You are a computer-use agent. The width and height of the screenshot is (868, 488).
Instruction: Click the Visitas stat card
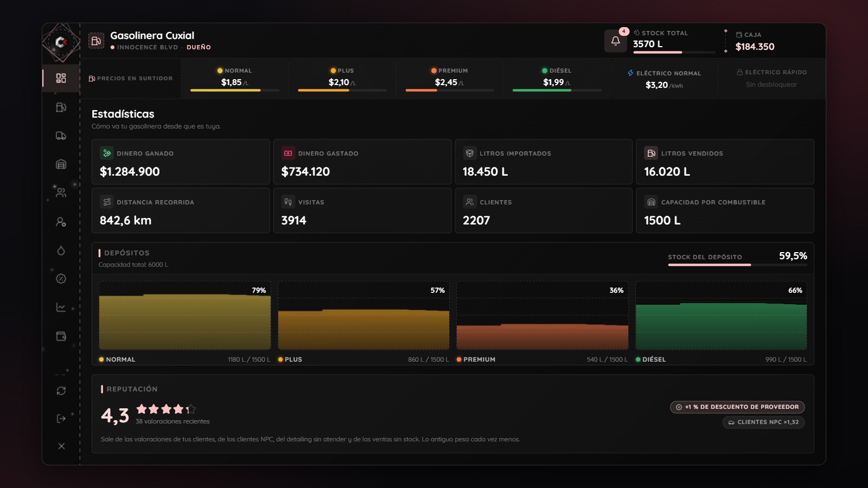pos(362,210)
